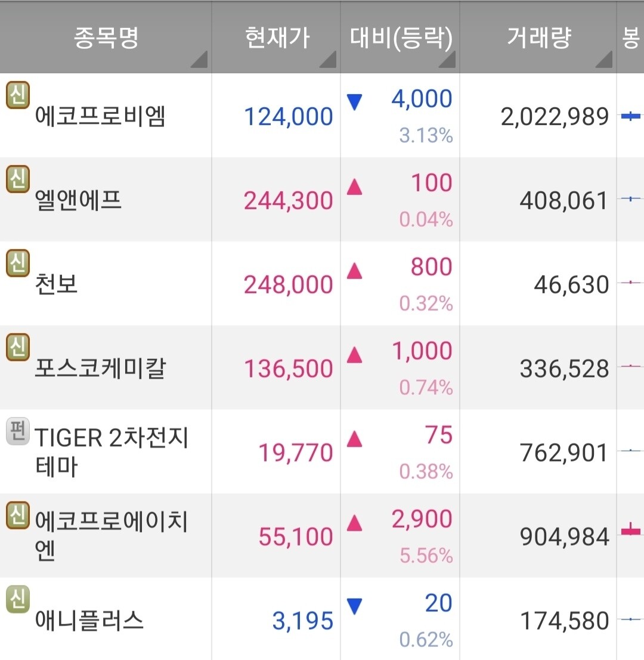Click the 편 badge beside TIGER 2차전지테마
Viewport: 644px width, 660px height.
(x=16, y=431)
